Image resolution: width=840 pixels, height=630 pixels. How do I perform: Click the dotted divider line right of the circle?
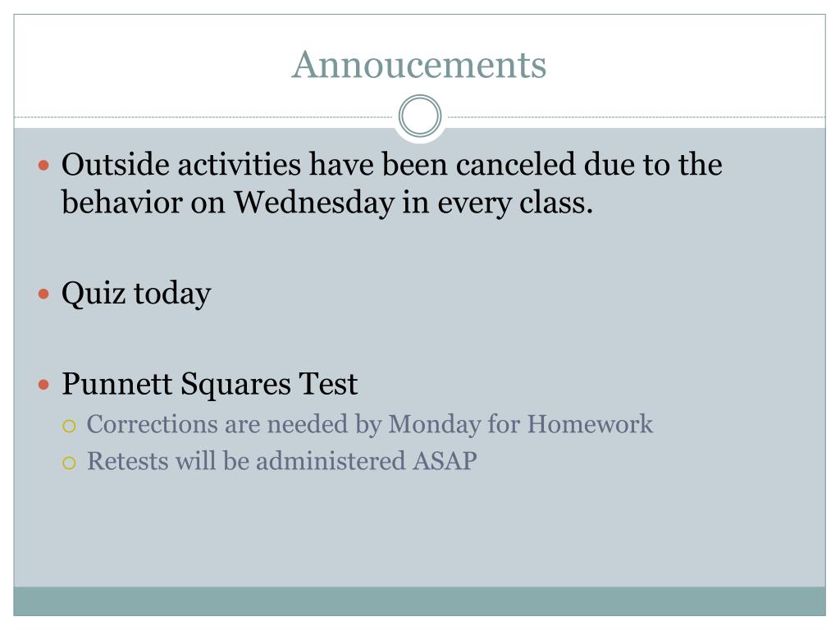(637, 116)
